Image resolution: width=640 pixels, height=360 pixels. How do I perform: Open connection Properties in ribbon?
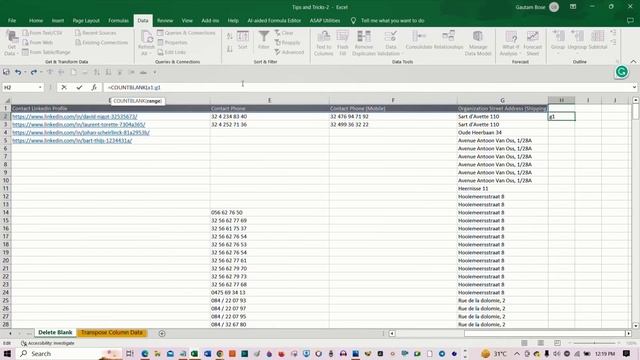[172, 42]
